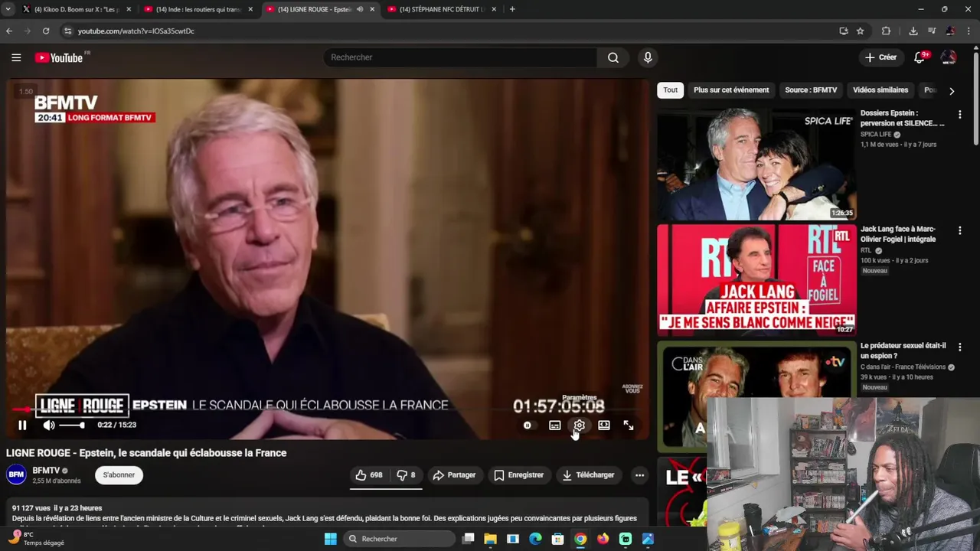Viewport: 980px width, 551px height.
Task: Adjust the player volume slider
Action: (x=72, y=425)
